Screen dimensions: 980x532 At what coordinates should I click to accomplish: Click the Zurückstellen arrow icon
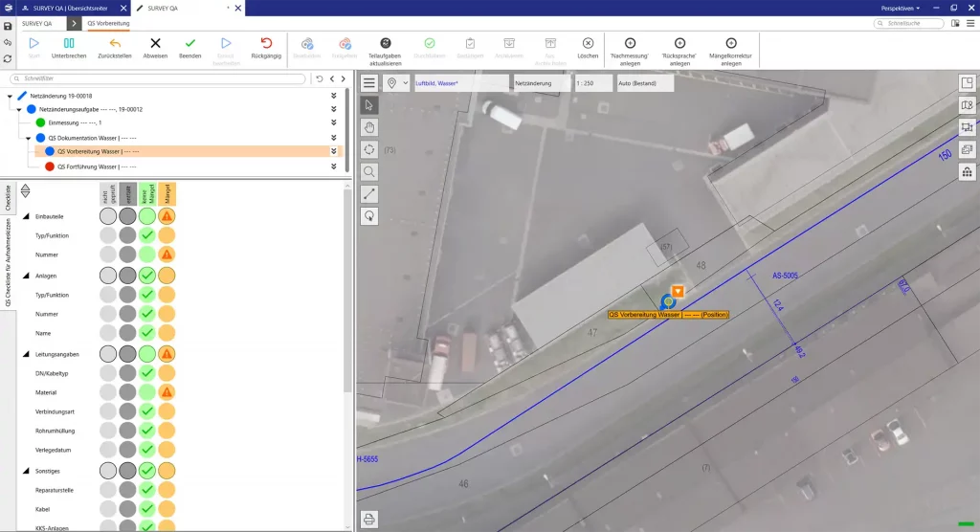coord(115,43)
